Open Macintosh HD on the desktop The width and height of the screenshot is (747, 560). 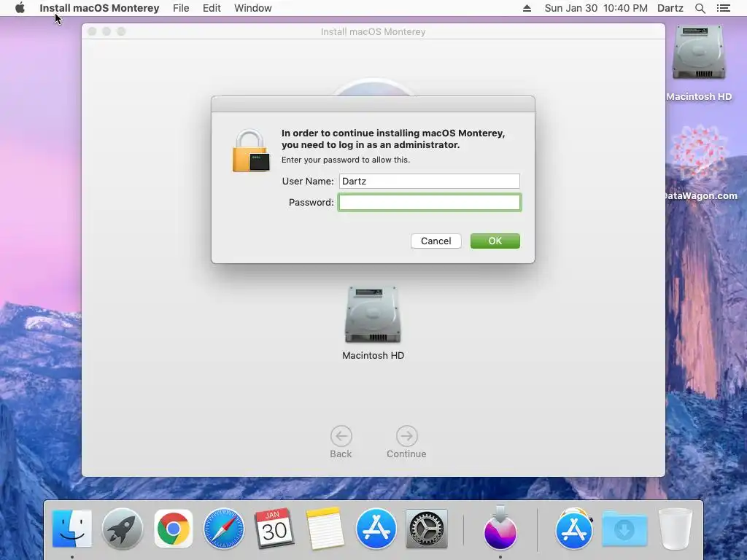(698, 63)
